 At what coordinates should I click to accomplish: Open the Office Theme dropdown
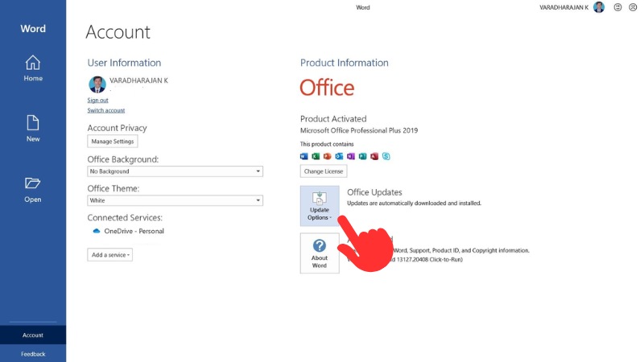click(258, 200)
